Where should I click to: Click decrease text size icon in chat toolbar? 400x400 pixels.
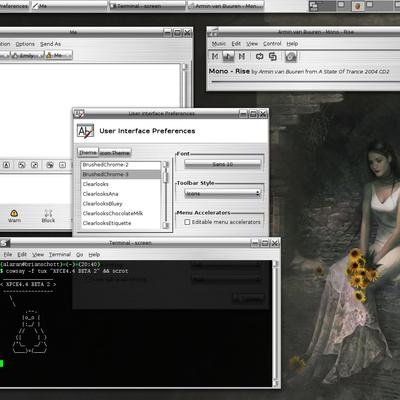coord(22,165)
